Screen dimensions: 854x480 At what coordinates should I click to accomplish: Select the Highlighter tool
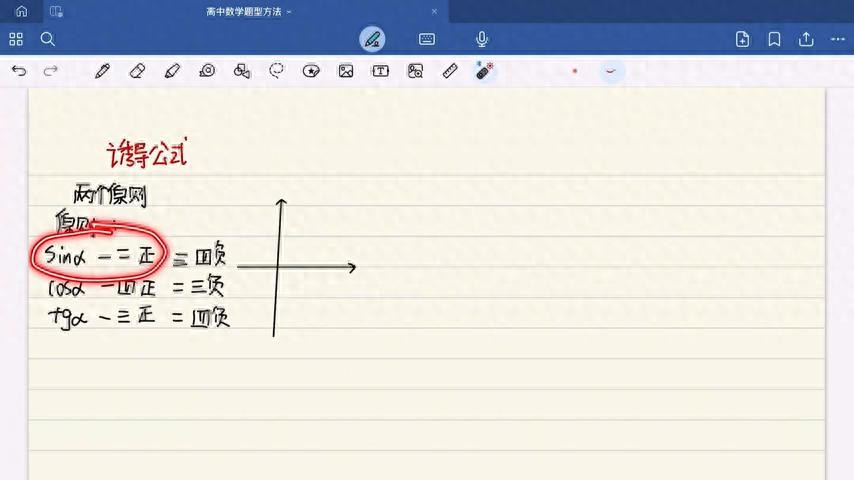172,71
